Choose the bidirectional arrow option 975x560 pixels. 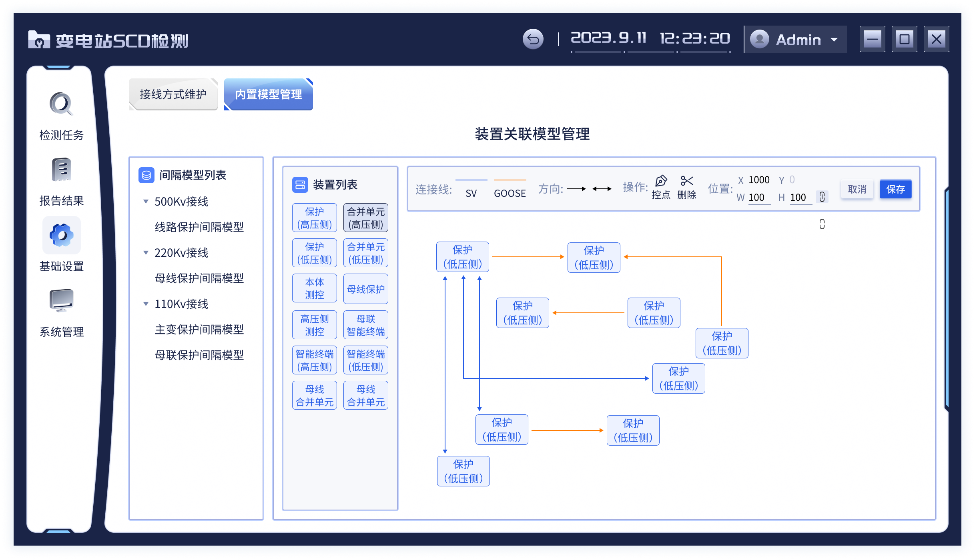click(x=602, y=189)
